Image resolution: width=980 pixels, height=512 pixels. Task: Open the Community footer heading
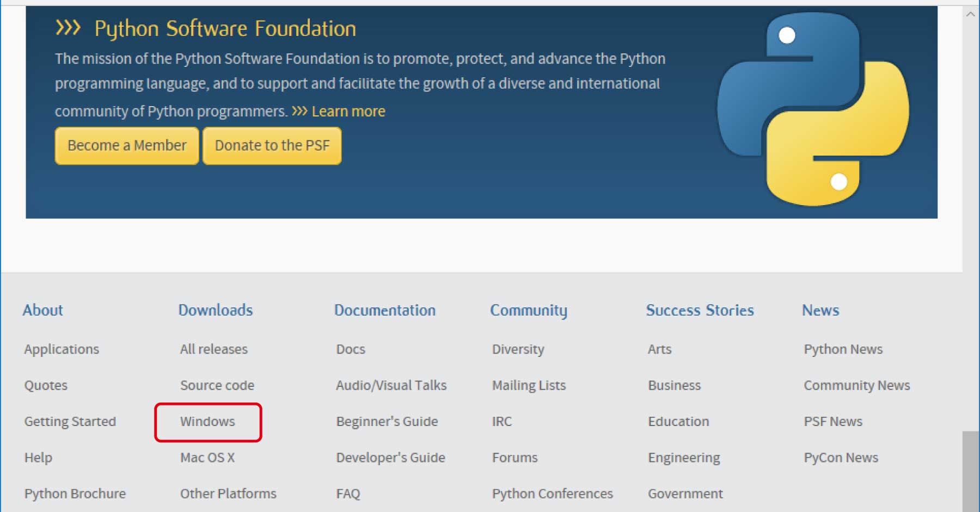click(x=529, y=311)
